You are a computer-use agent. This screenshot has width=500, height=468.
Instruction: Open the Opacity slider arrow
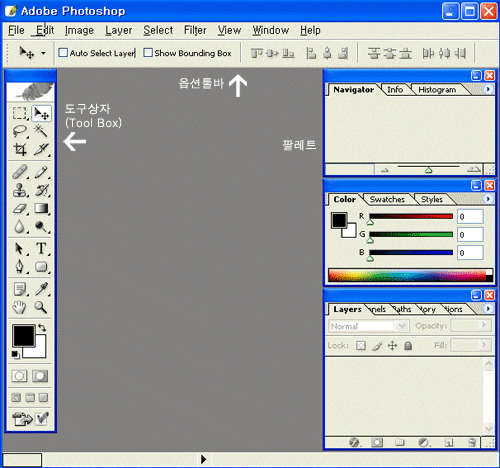484,324
